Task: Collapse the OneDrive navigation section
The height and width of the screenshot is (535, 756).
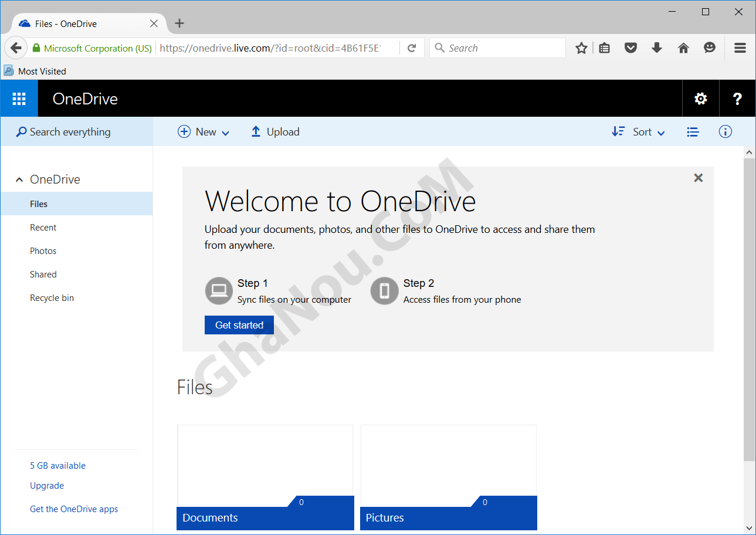Action: point(19,180)
